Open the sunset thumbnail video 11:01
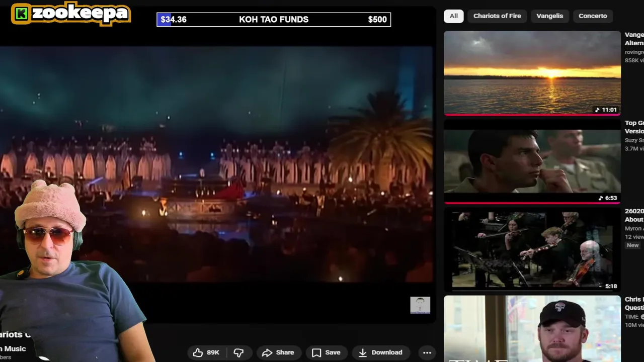Screen dimensions: 644x362 click(532, 73)
